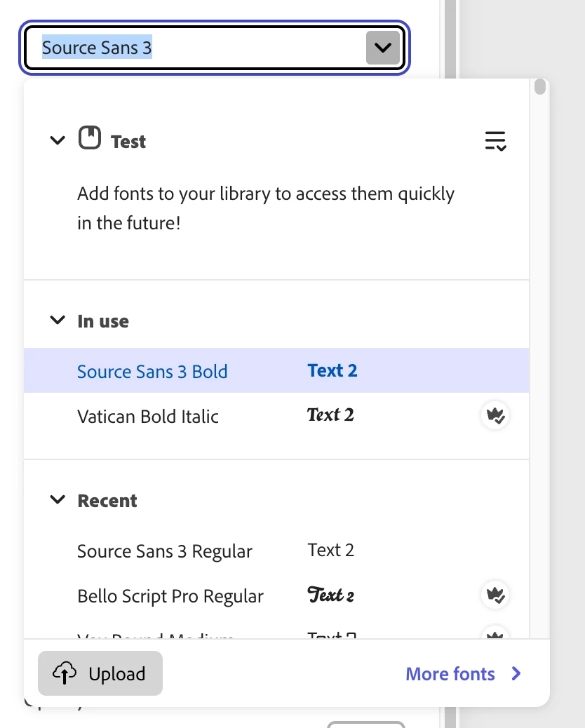Click the Recent section heading
585x728 pixels.
click(x=107, y=501)
